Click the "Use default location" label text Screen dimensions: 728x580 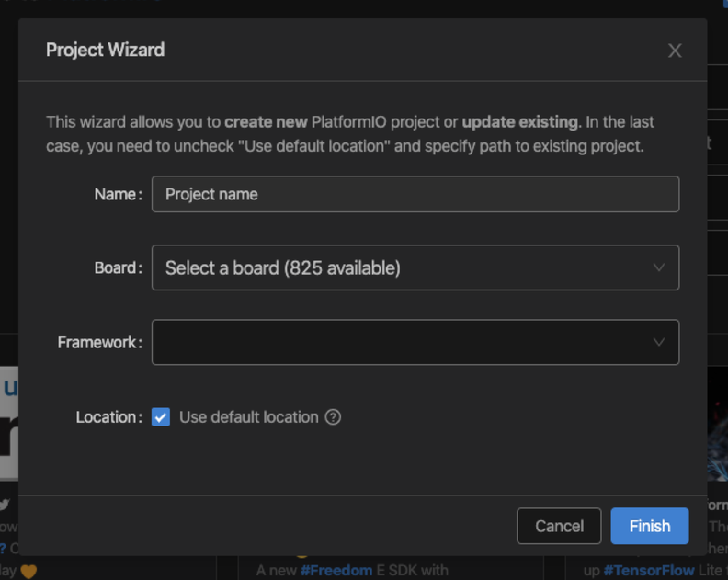coord(248,417)
